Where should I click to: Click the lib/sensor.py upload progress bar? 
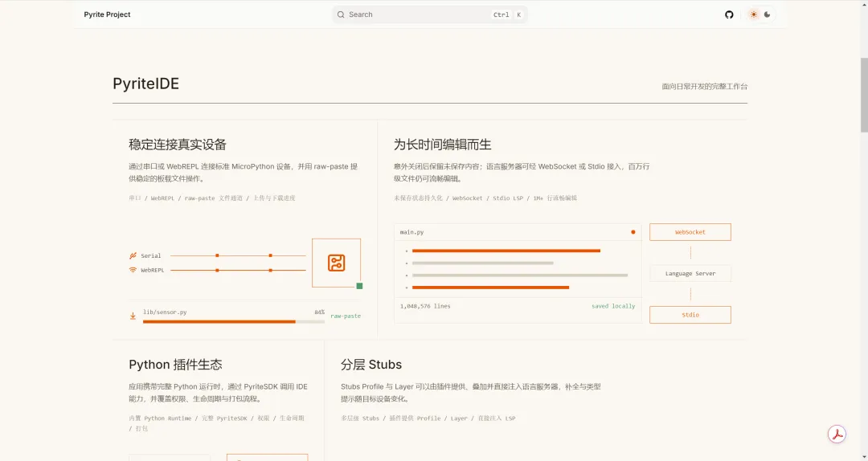(234, 321)
